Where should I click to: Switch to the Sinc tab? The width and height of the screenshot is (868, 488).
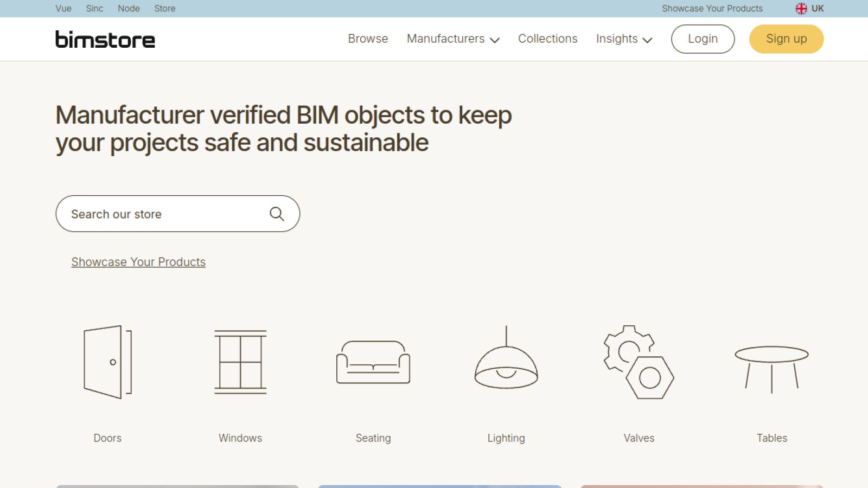tap(94, 9)
